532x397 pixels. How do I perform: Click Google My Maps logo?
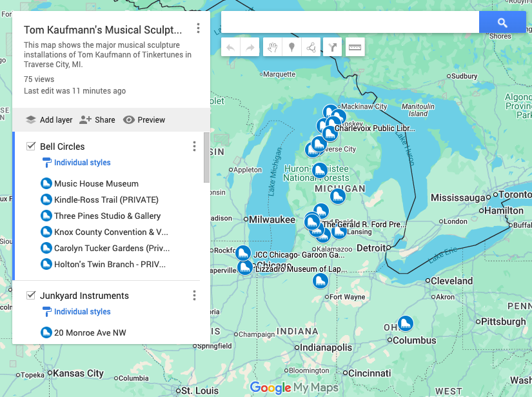pyautogui.click(x=294, y=387)
